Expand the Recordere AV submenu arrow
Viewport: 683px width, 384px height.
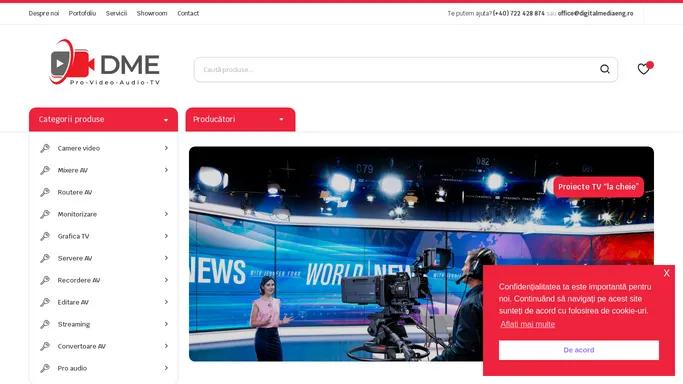[x=166, y=280]
